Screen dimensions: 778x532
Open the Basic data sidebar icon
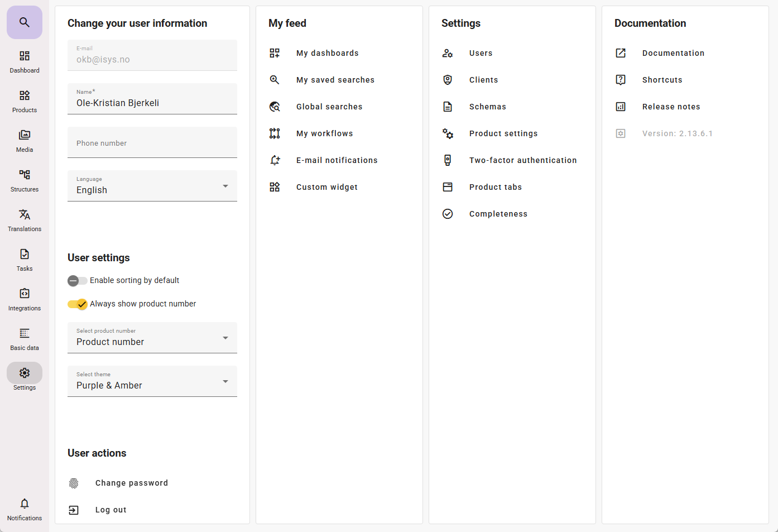pyautogui.click(x=25, y=333)
